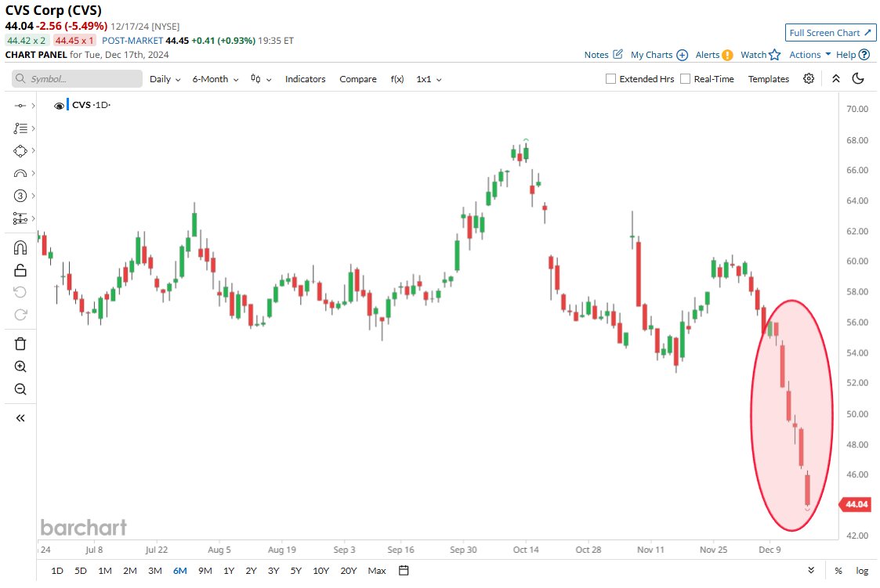This screenshot has width=880, height=588.
Task: Select the 9M time range
Action: [205, 571]
